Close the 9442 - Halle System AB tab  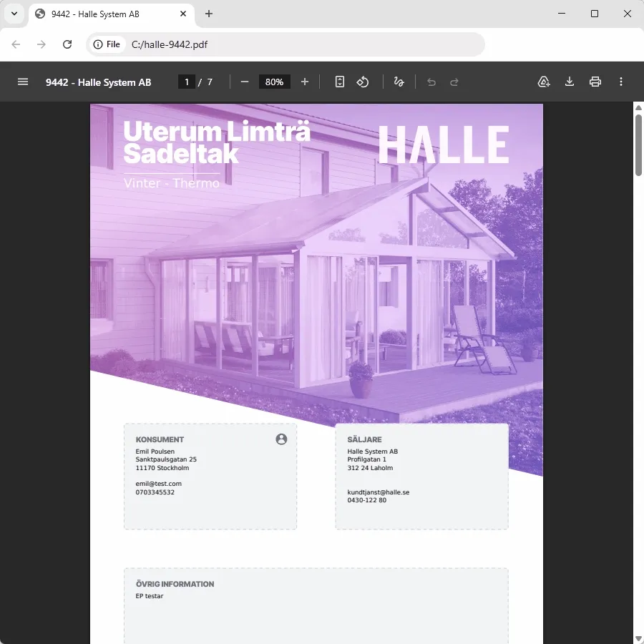tap(183, 14)
